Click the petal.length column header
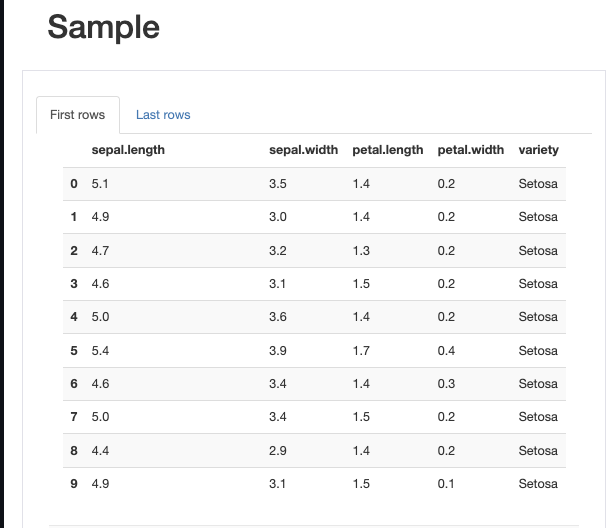 coord(388,150)
